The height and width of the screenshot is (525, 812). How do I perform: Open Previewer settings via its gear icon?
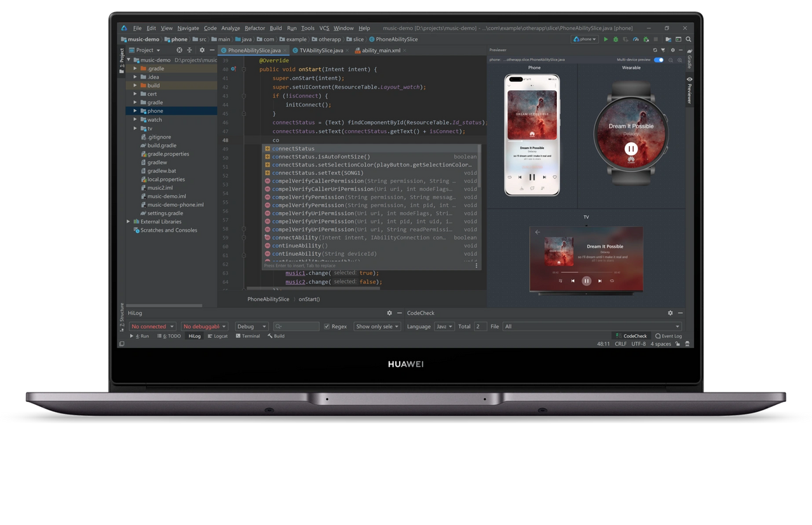coord(672,50)
